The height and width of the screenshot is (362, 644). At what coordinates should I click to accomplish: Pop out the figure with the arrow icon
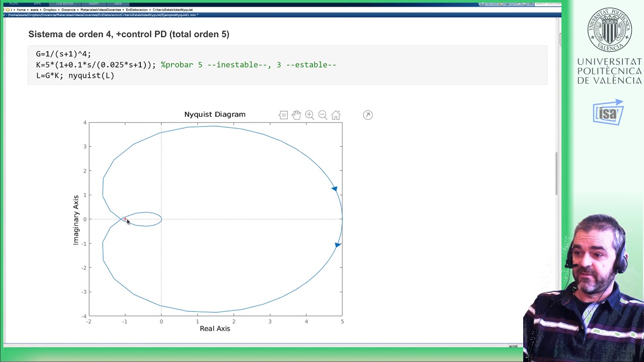(x=368, y=115)
